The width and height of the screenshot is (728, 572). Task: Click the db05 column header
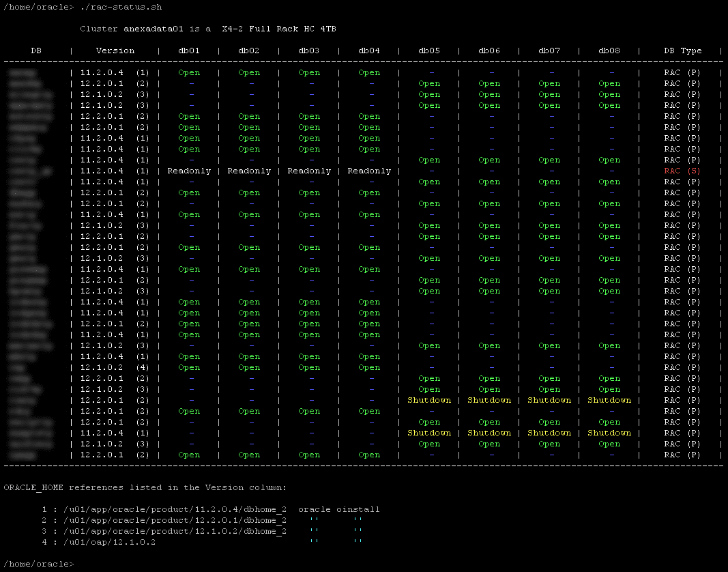(x=429, y=51)
